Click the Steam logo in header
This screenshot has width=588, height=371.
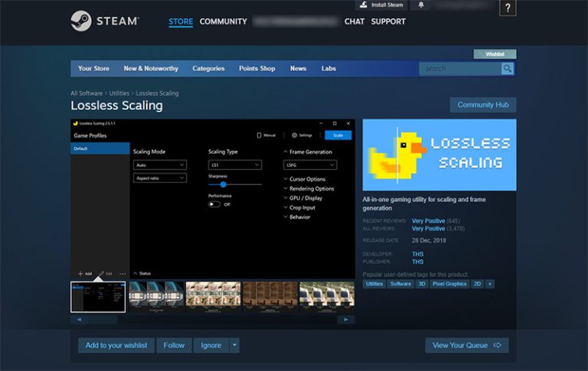105,21
